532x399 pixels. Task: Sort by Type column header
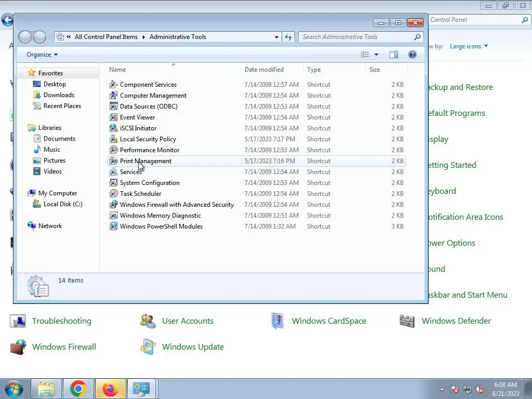(x=335, y=69)
